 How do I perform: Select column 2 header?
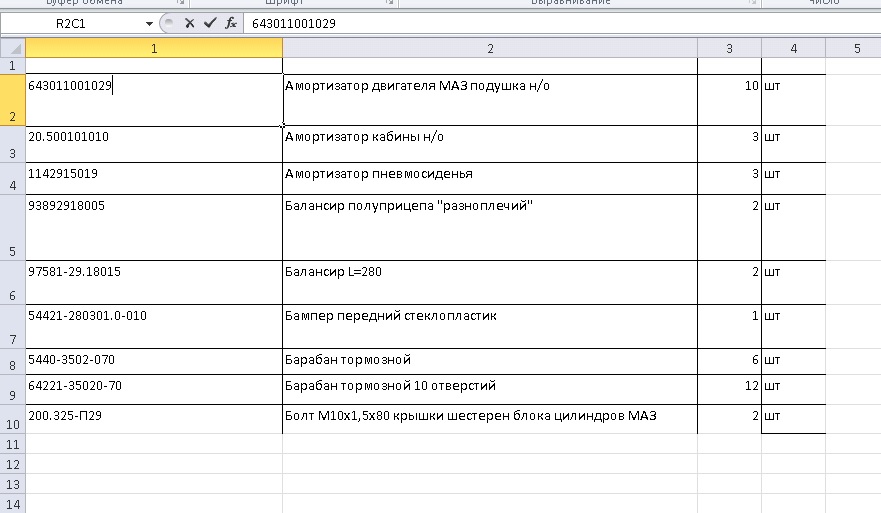(x=490, y=48)
